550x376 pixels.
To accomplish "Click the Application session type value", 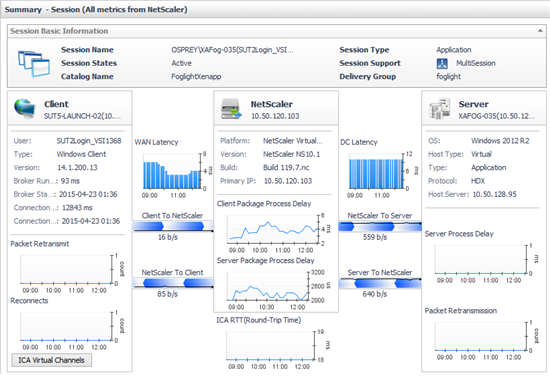I will coord(454,50).
